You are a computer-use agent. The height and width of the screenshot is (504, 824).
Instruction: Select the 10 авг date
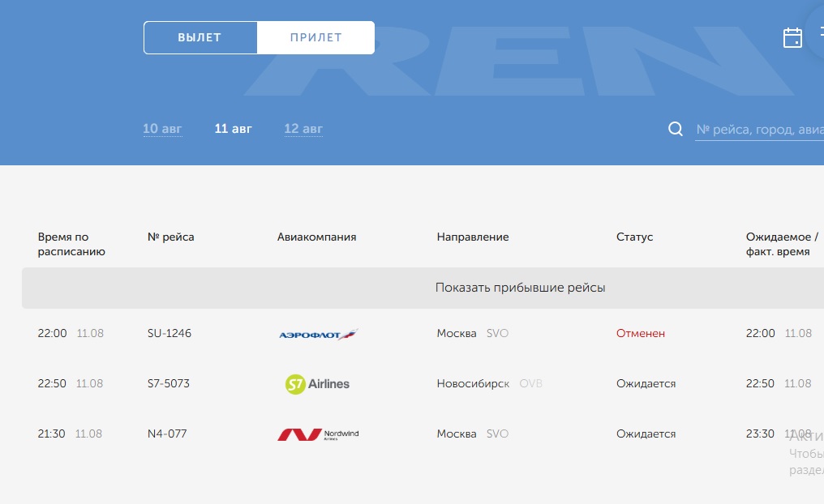[x=162, y=129]
